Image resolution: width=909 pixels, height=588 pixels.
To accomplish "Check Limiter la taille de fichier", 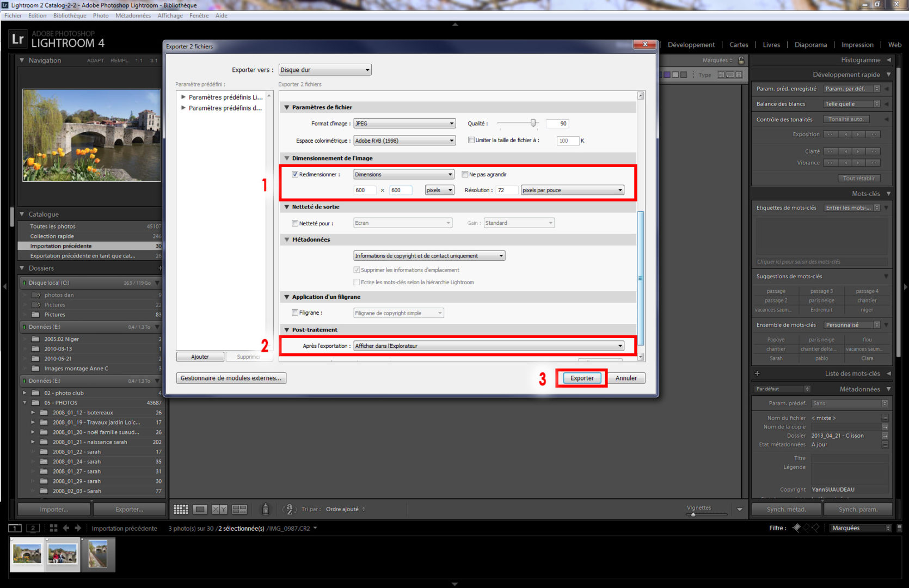I will tap(471, 140).
